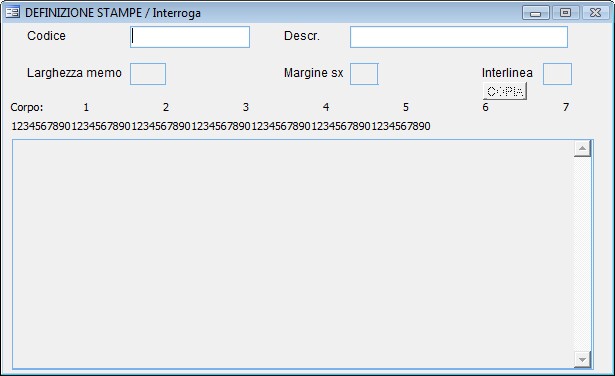
Task: Click the COPIA button
Action: [x=505, y=91]
